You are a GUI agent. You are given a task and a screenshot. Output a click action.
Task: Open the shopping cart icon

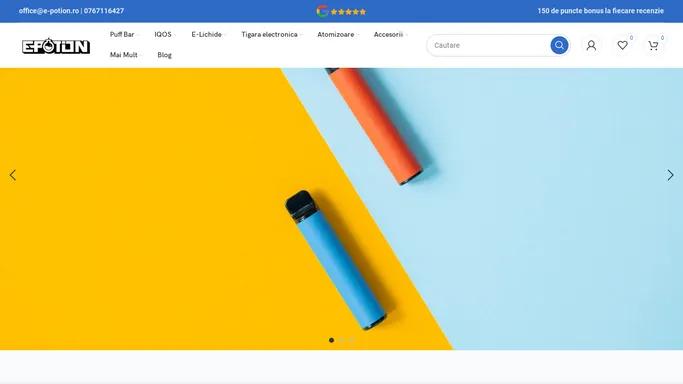[x=653, y=45]
